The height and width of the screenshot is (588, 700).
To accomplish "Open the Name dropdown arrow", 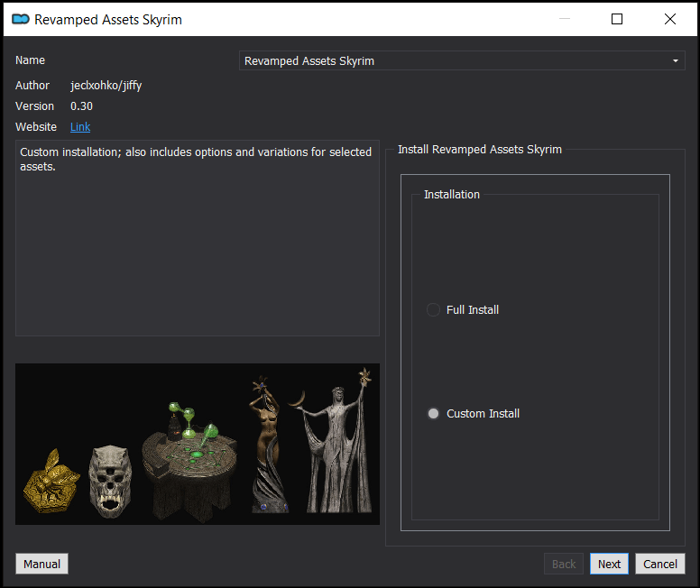I will point(675,60).
